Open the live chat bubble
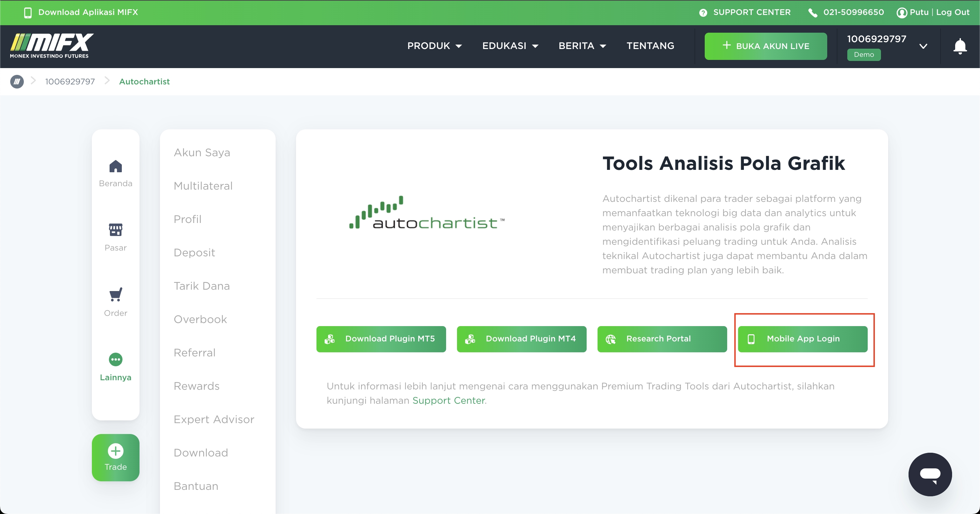This screenshot has width=980, height=514. 930,475
